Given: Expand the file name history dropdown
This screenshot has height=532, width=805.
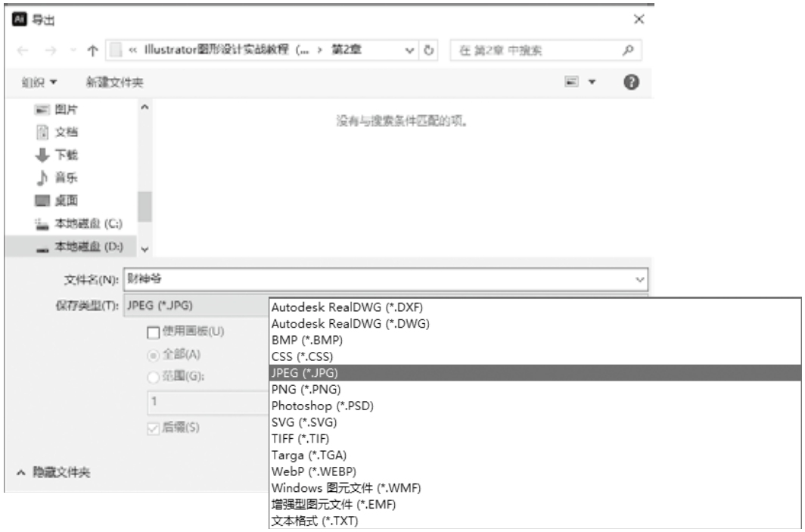Looking at the screenshot, I should click(x=640, y=279).
